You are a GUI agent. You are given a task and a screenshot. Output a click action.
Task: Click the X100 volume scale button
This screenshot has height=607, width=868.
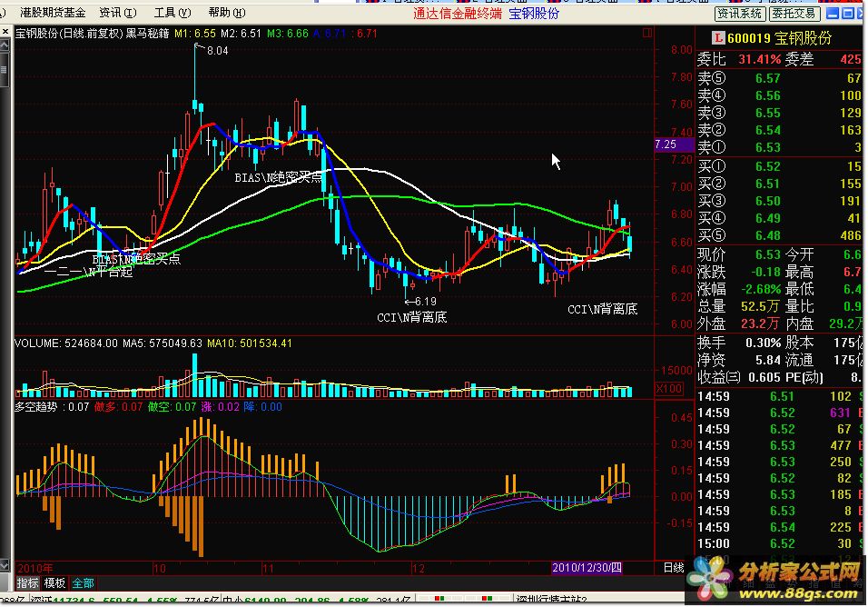668,388
